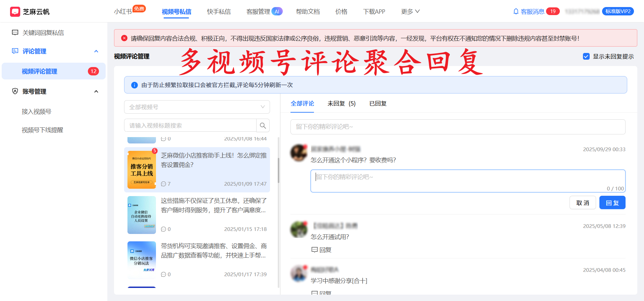Open the 关键词回复私信 sidebar icon

tap(15, 33)
